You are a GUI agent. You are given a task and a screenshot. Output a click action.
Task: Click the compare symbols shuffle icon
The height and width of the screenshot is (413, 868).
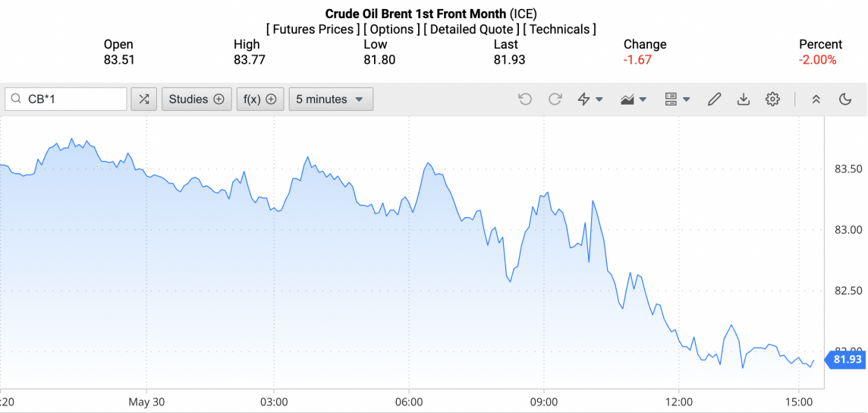pyautogui.click(x=144, y=99)
